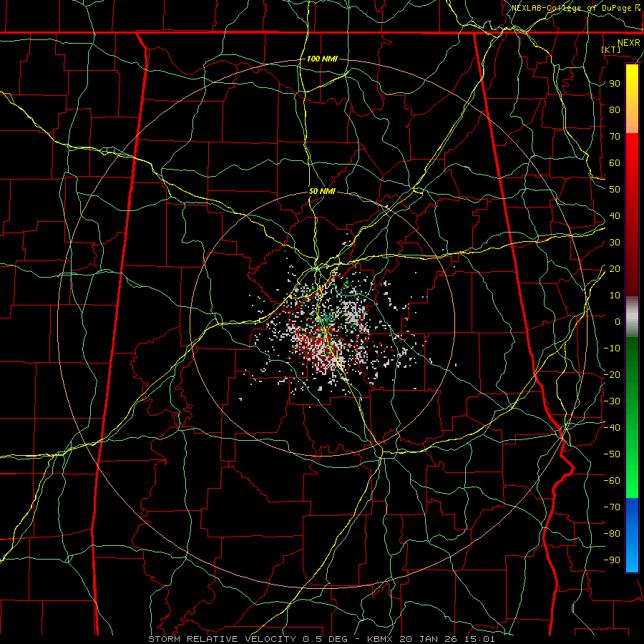Click the -30 scale label

(x=612, y=401)
